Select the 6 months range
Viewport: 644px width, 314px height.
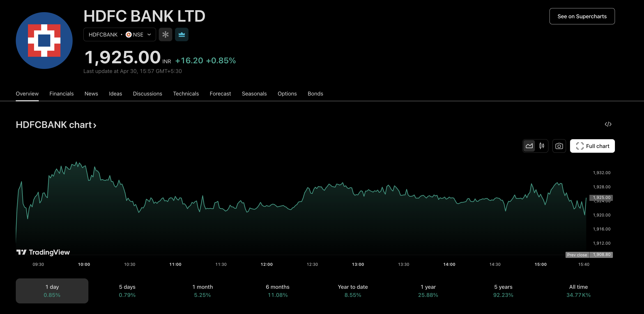click(278, 291)
